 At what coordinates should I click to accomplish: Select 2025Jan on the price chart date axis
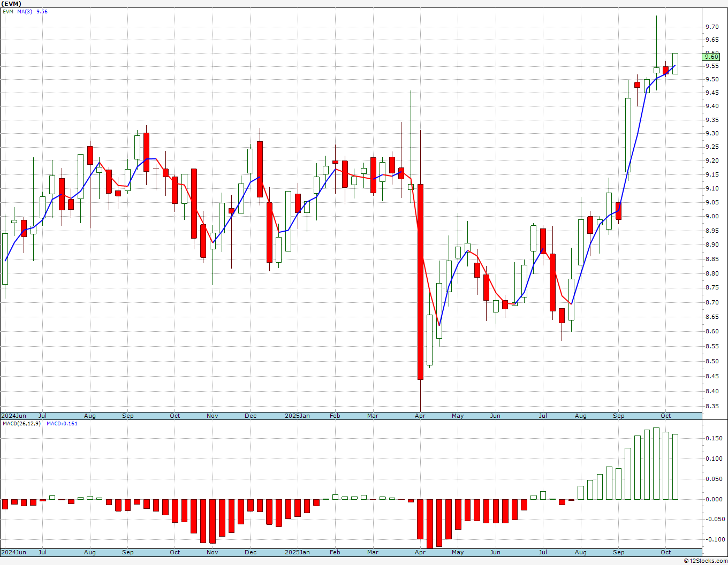click(297, 416)
